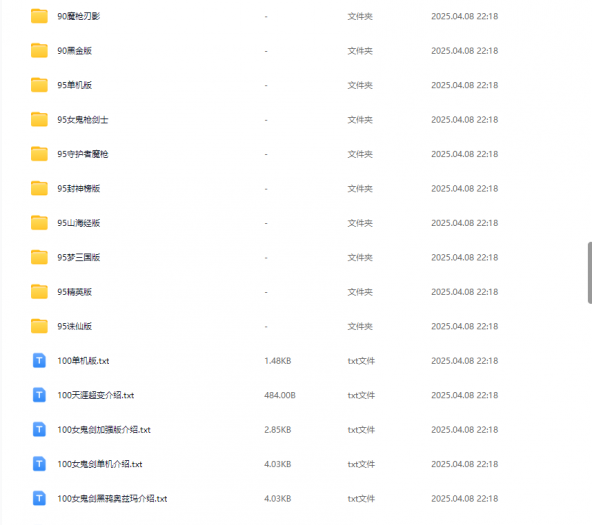Click the txt icon for 100单机版.txt

(x=39, y=360)
